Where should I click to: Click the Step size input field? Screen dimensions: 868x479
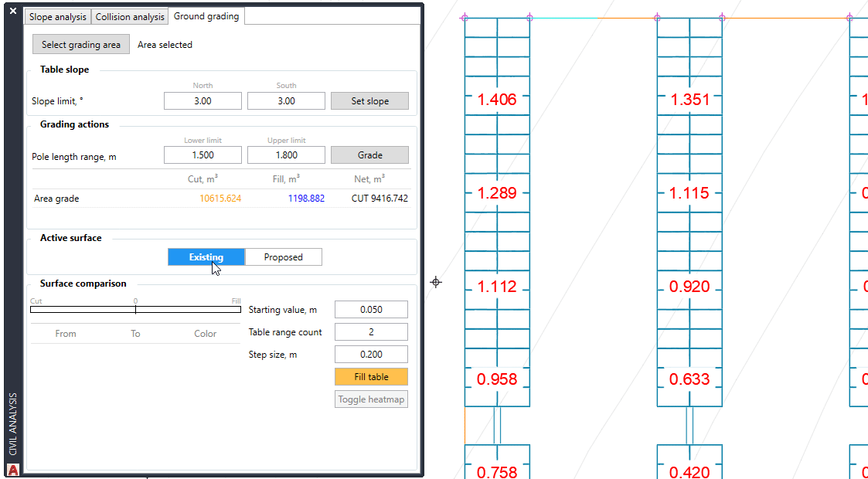[x=370, y=355]
